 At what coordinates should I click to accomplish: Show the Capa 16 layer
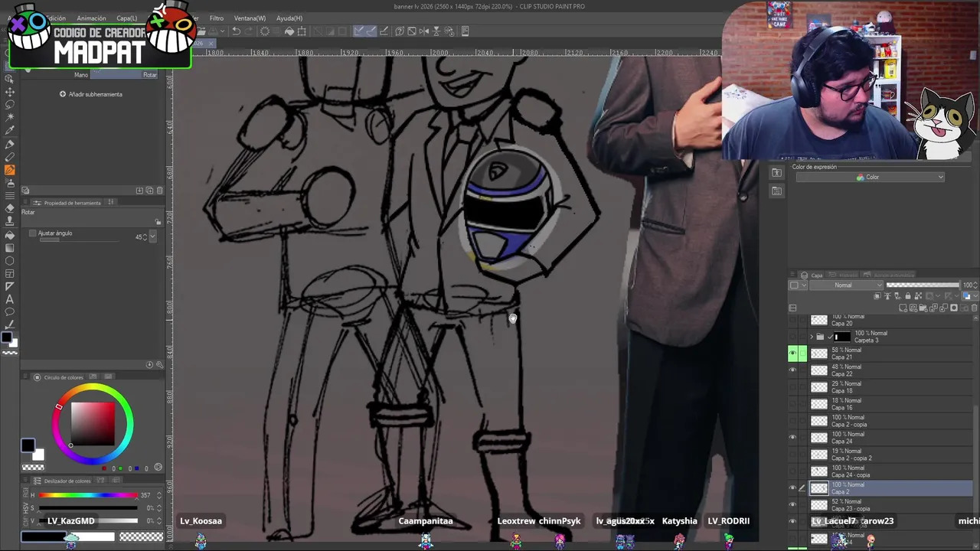point(792,404)
